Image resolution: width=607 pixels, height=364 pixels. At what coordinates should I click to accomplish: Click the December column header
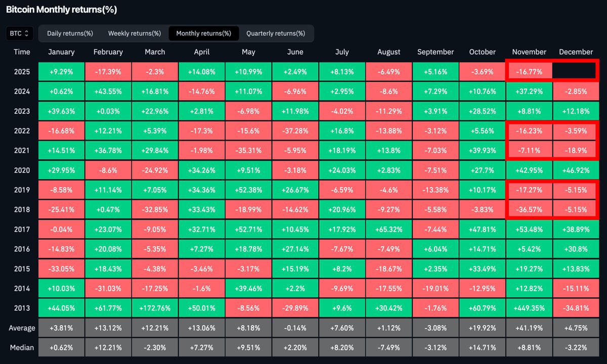pyautogui.click(x=576, y=52)
